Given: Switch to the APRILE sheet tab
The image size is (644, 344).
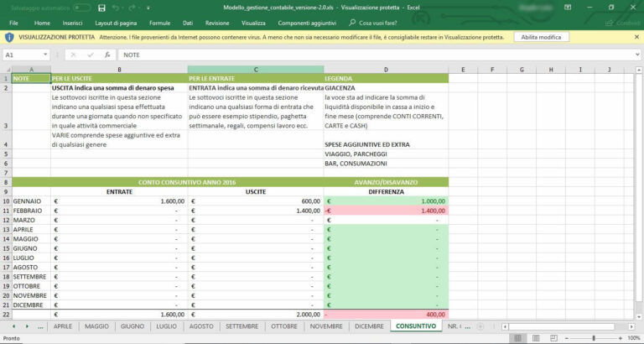Looking at the screenshot, I should 63,326.
